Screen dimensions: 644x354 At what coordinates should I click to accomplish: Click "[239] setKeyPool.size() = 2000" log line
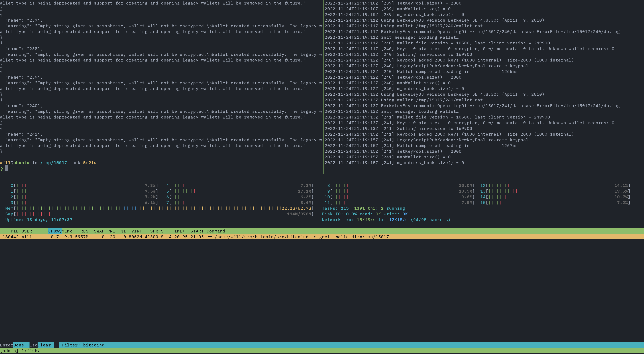(x=393, y=3)
